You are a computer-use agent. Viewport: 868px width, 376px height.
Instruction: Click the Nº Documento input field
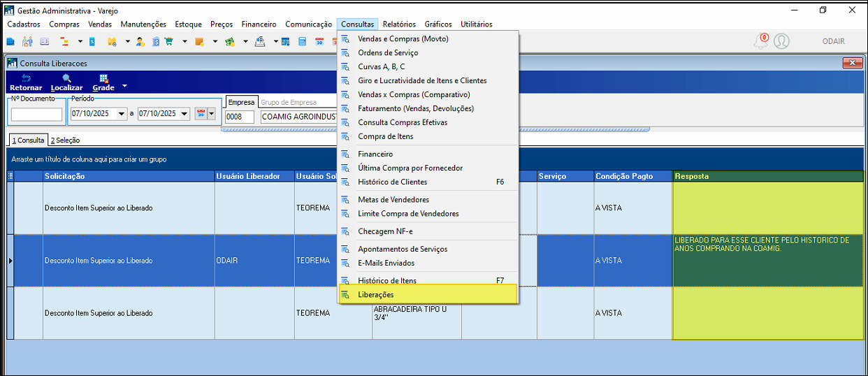36,115
